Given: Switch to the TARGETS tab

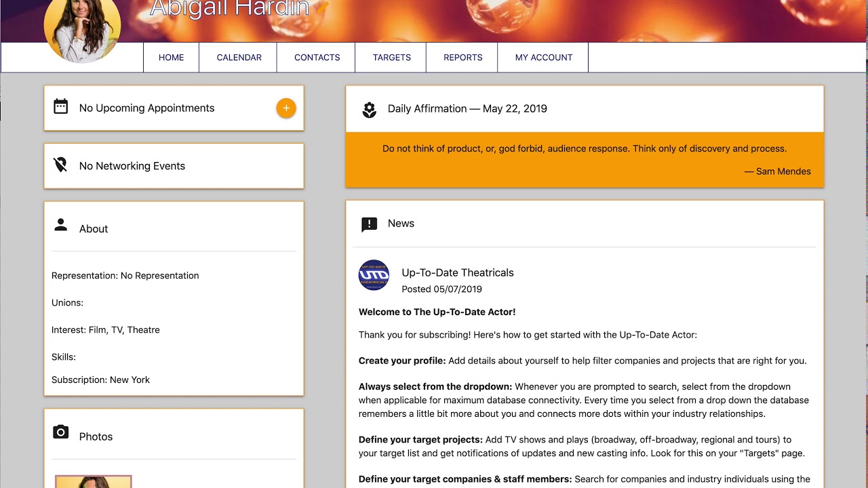Looking at the screenshot, I should (391, 58).
